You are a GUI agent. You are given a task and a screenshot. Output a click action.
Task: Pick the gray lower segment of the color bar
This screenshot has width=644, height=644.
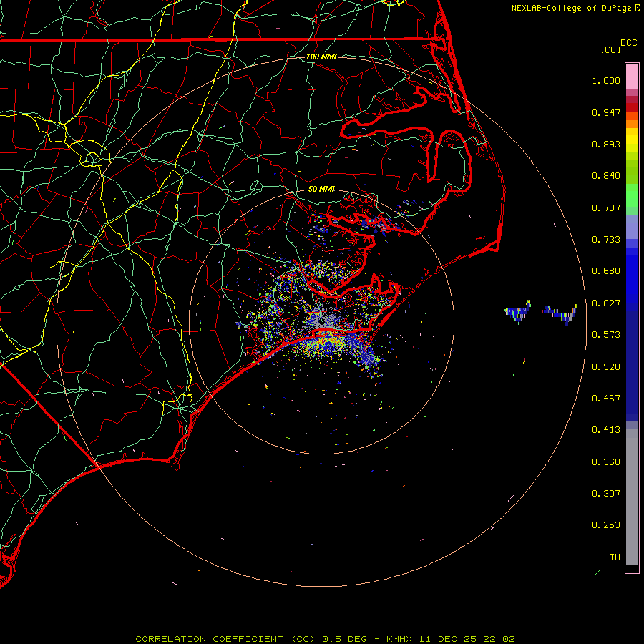(x=632, y=497)
